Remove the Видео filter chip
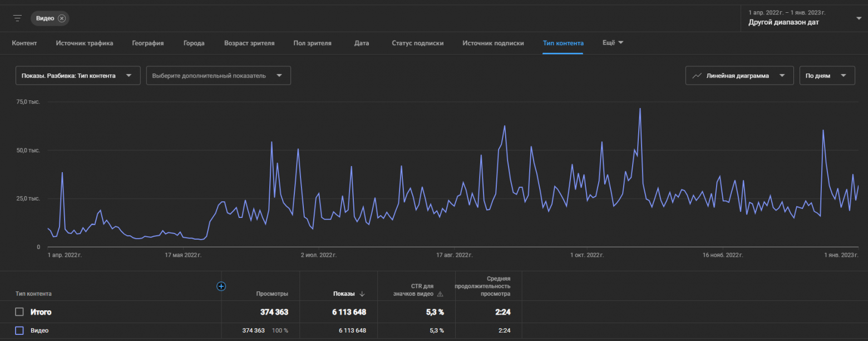Screen dimensions: 868x341 click(62, 18)
